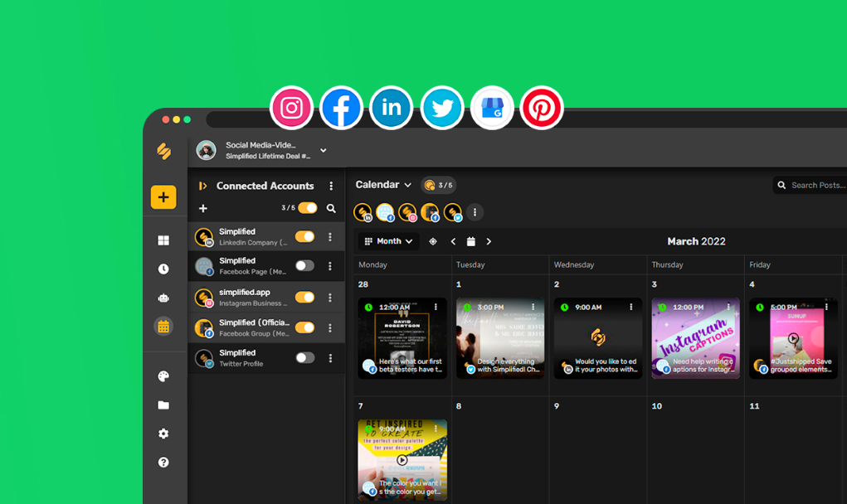Click the yellow plus create button
The height and width of the screenshot is (504, 847).
tap(163, 197)
